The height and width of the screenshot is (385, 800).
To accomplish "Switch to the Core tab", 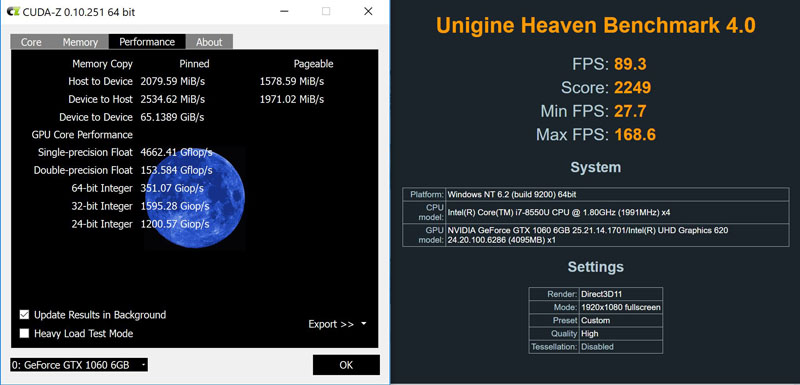I will (x=31, y=42).
